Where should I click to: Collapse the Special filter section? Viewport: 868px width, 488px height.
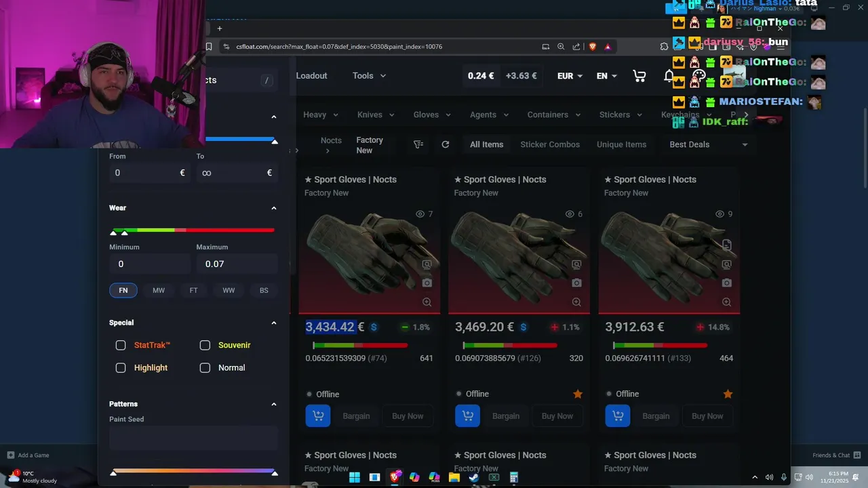(x=274, y=323)
